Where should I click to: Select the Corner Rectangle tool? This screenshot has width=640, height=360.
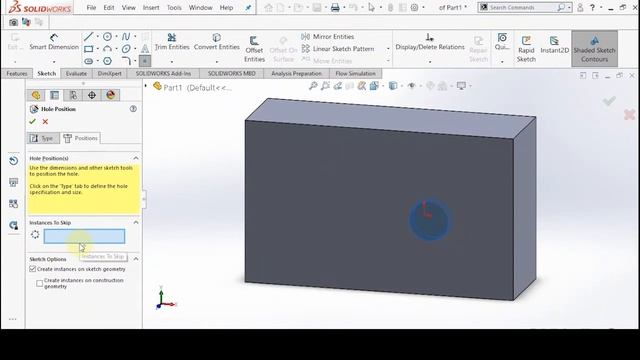tap(88, 49)
